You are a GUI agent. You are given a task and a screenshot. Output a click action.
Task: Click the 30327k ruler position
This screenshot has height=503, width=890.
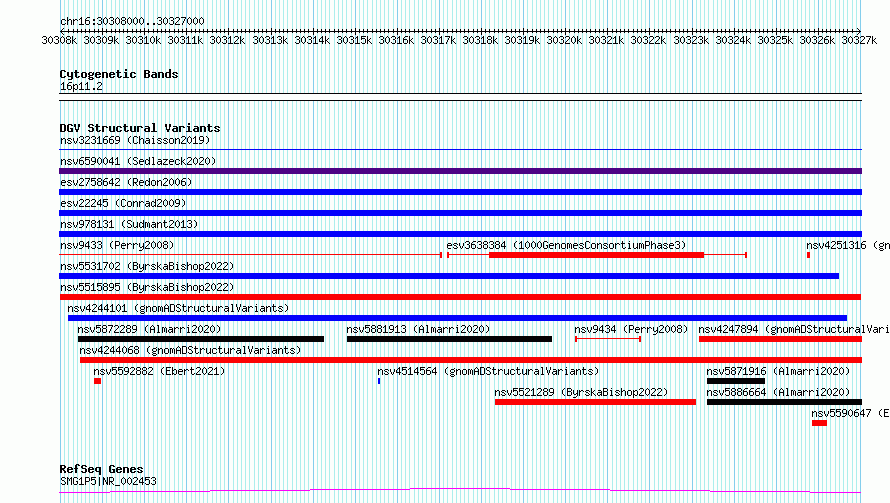(x=859, y=40)
